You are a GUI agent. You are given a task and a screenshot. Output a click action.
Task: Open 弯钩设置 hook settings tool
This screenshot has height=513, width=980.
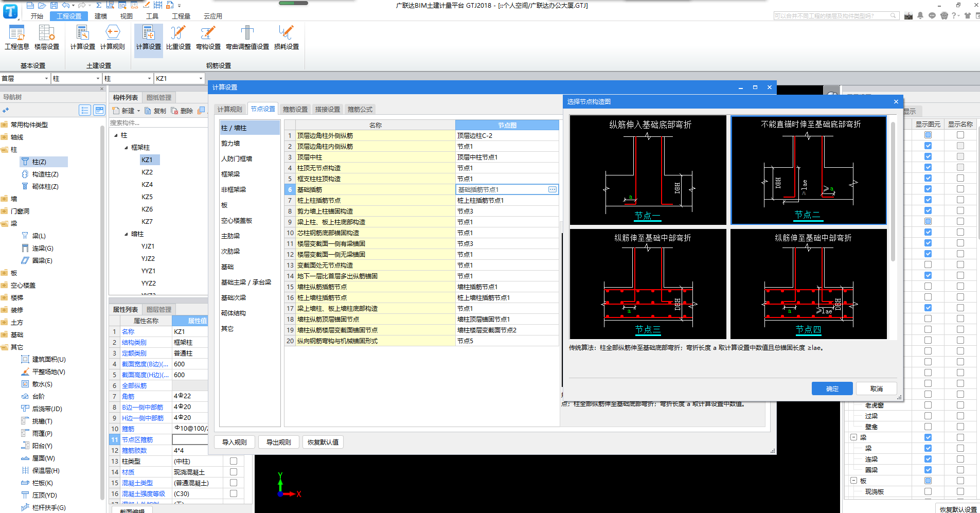[x=208, y=37]
